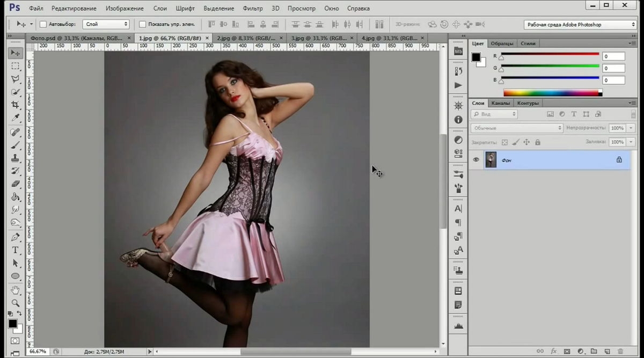Toggle lock all padlock in Закрепить row
This screenshot has width=644, height=358.
tap(538, 142)
